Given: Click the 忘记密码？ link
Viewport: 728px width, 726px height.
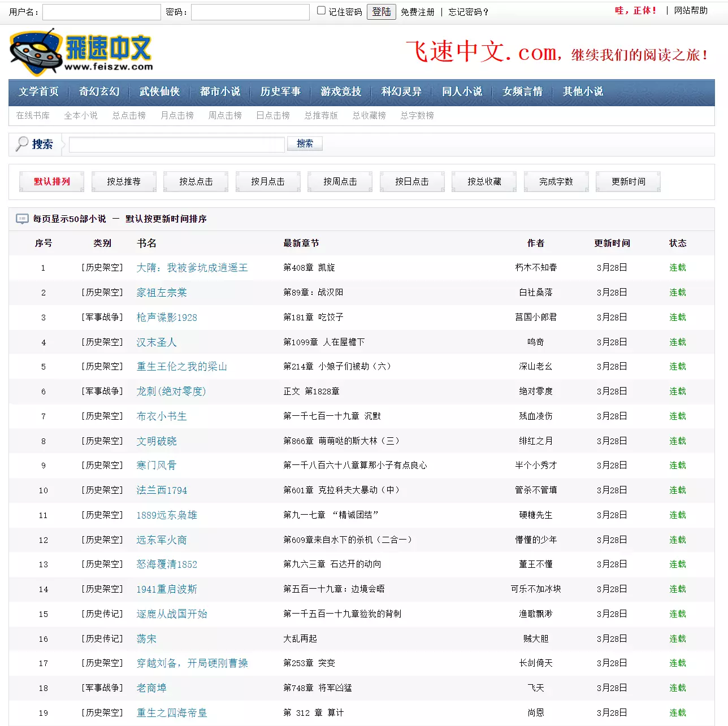Looking at the screenshot, I should click(x=468, y=12).
